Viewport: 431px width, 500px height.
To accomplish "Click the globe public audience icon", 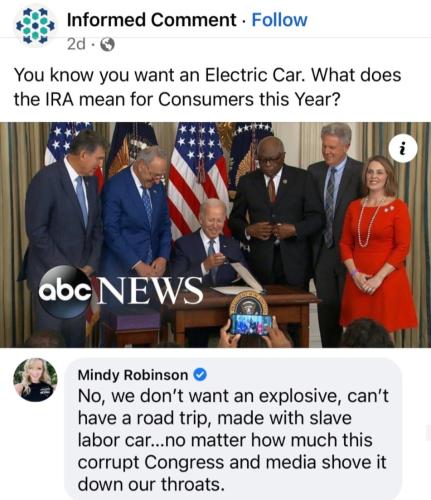I will click(x=107, y=44).
